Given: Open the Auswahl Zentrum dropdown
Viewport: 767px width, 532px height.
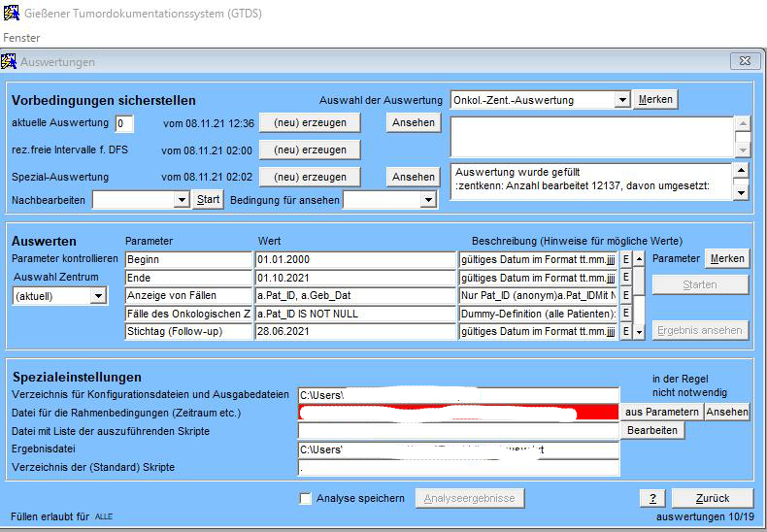Looking at the screenshot, I should (98, 296).
